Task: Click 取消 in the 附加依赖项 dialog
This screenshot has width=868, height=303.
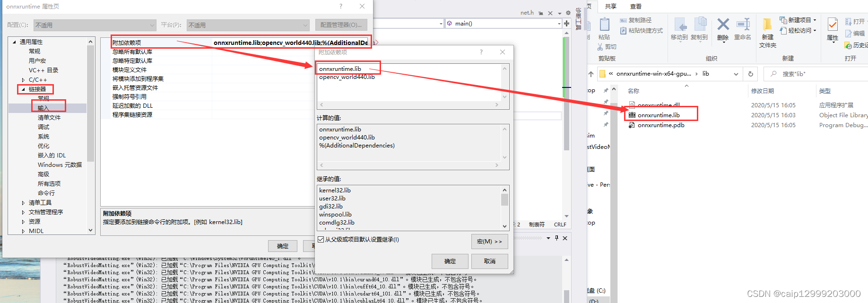Action: (x=490, y=261)
